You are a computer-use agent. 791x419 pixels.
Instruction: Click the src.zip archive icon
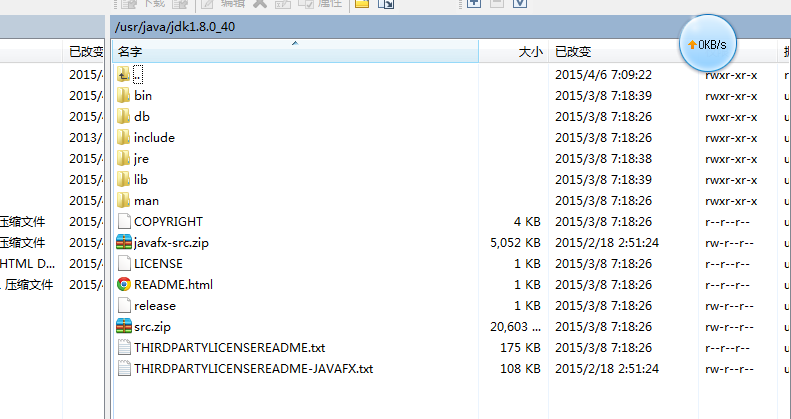124,327
